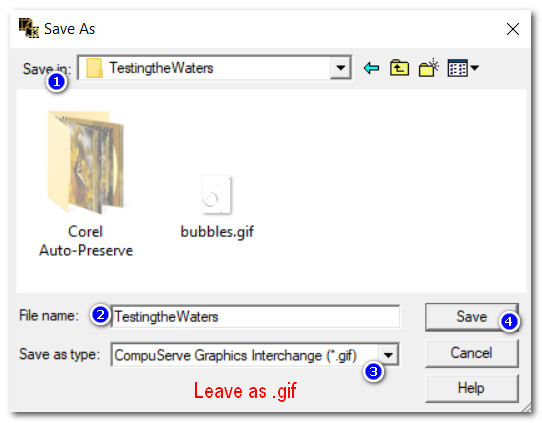Image resolution: width=542 pixels, height=423 pixels.
Task: Go up one folder level icon
Action: 399,68
